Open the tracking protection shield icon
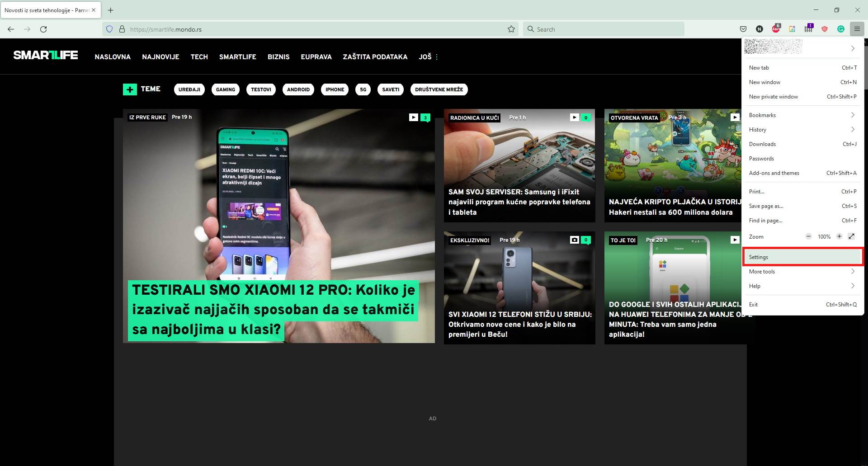The height and width of the screenshot is (466, 868). click(x=109, y=29)
